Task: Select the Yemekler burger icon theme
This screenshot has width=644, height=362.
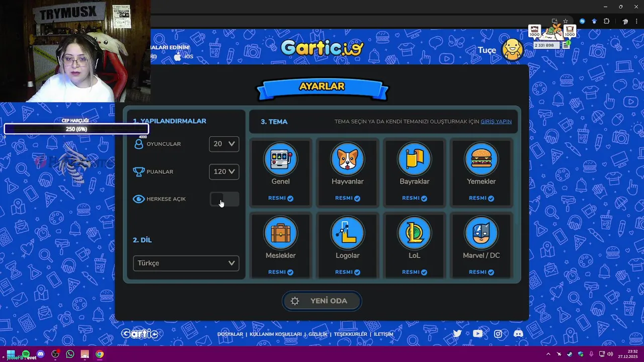Action: click(481, 159)
